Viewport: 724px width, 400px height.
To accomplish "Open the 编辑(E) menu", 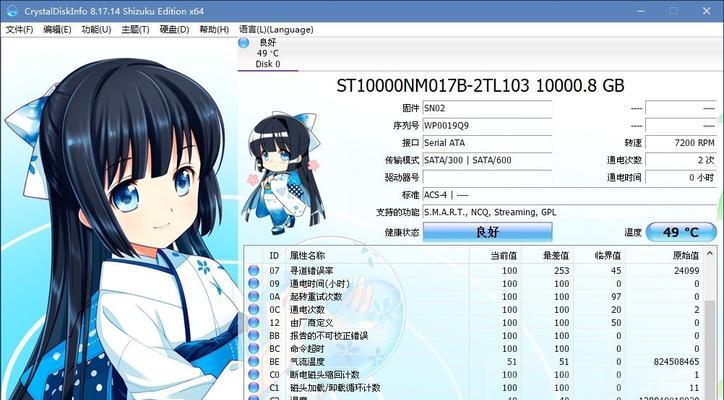I will [57, 30].
